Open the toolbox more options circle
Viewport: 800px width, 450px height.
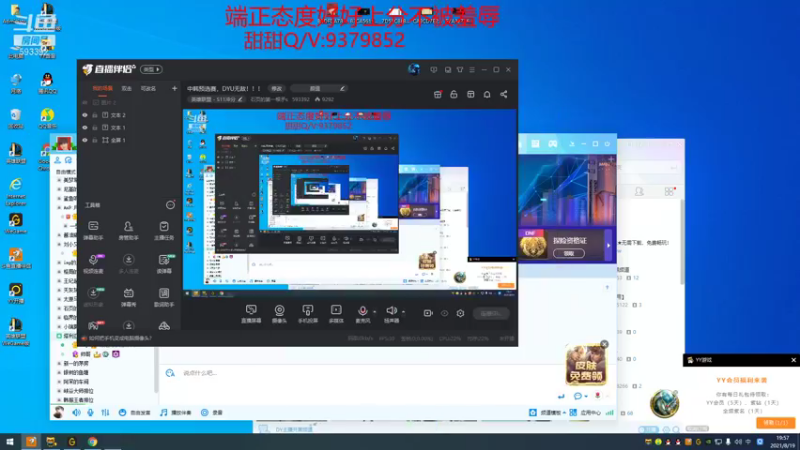170,205
